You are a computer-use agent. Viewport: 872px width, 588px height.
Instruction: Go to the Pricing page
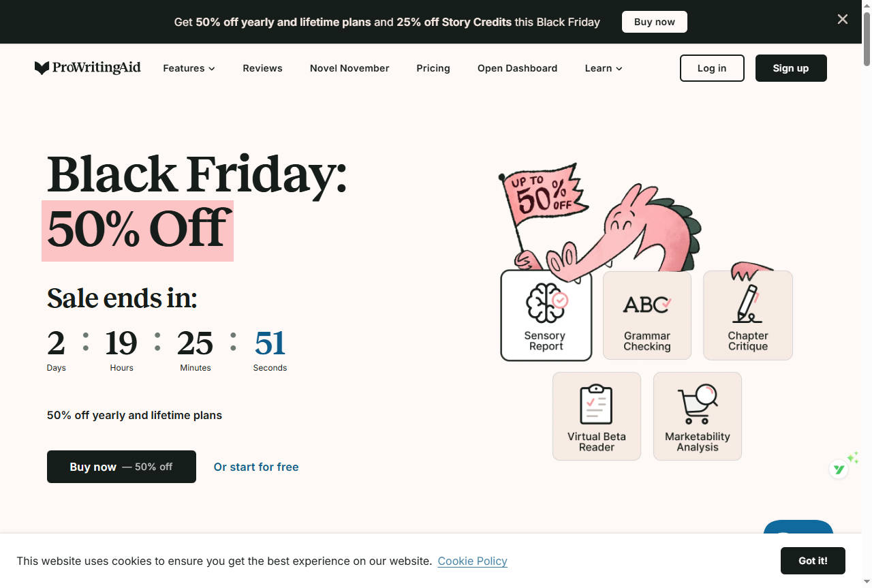433,68
